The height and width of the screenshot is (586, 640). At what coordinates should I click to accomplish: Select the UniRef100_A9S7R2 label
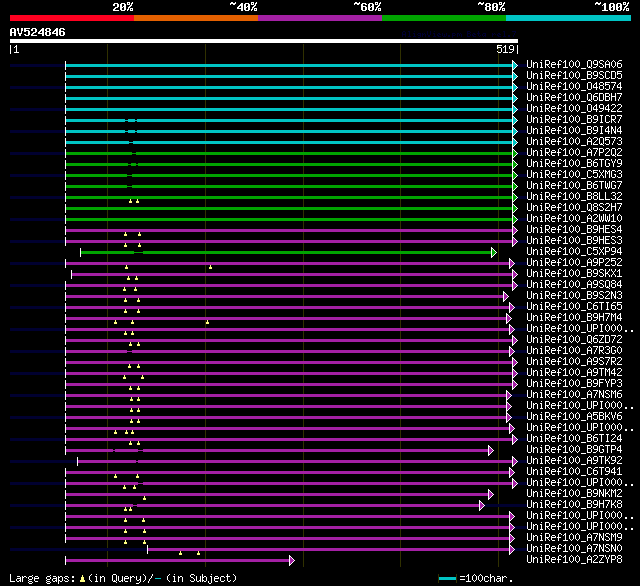(574, 362)
